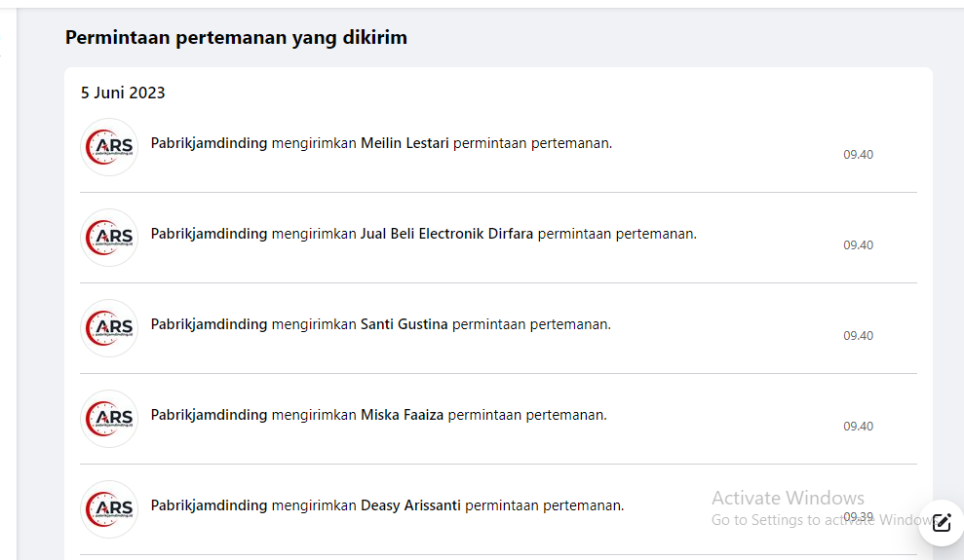The height and width of the screenshot is (560, 964).
Task: Open the Jual Beli Electronik Dirfara profile
Action: tap(446, 234)
